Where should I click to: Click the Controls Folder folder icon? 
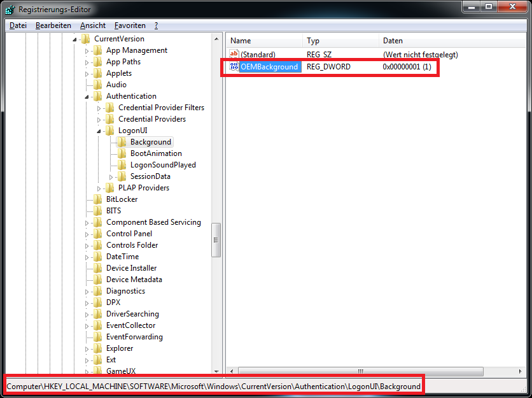pos(98,245)
